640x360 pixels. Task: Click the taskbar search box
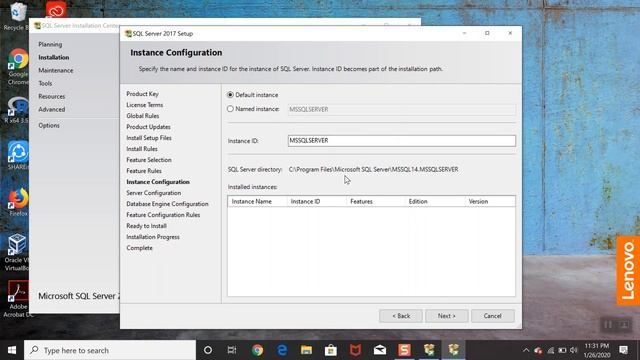(110, 350)
